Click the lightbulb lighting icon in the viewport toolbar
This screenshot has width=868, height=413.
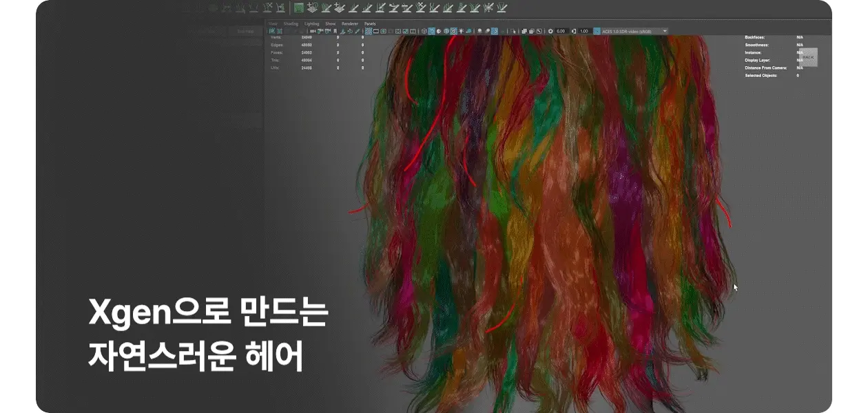[x=459, y=32]
